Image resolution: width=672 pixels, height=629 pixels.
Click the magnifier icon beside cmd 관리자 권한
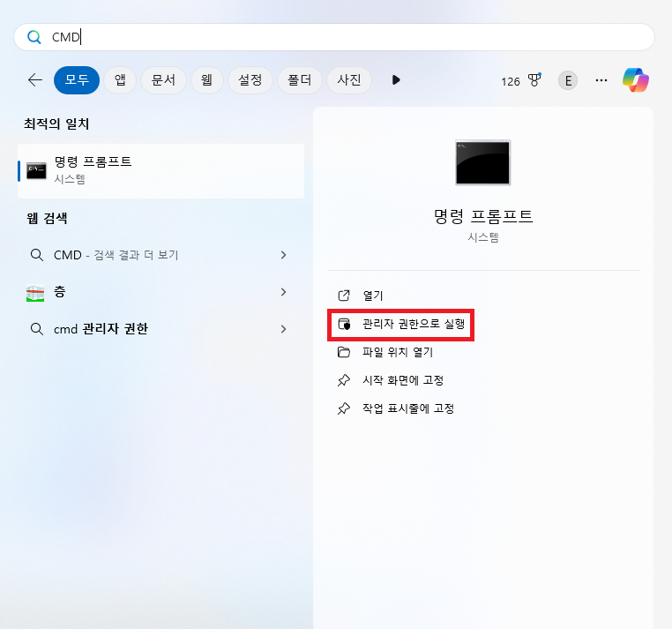point(37,329)
